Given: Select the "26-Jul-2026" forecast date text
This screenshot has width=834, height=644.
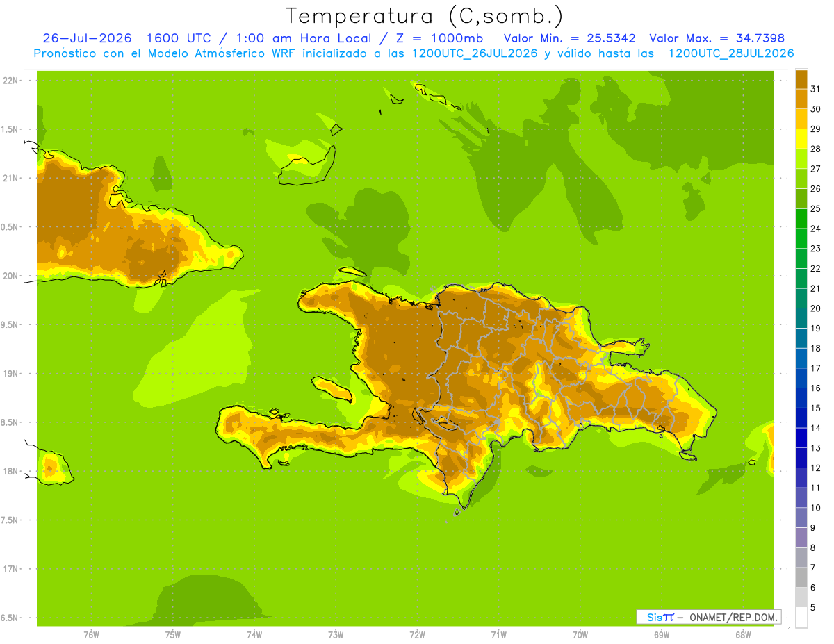Looking at the screenshot, I should coord(88,38).
